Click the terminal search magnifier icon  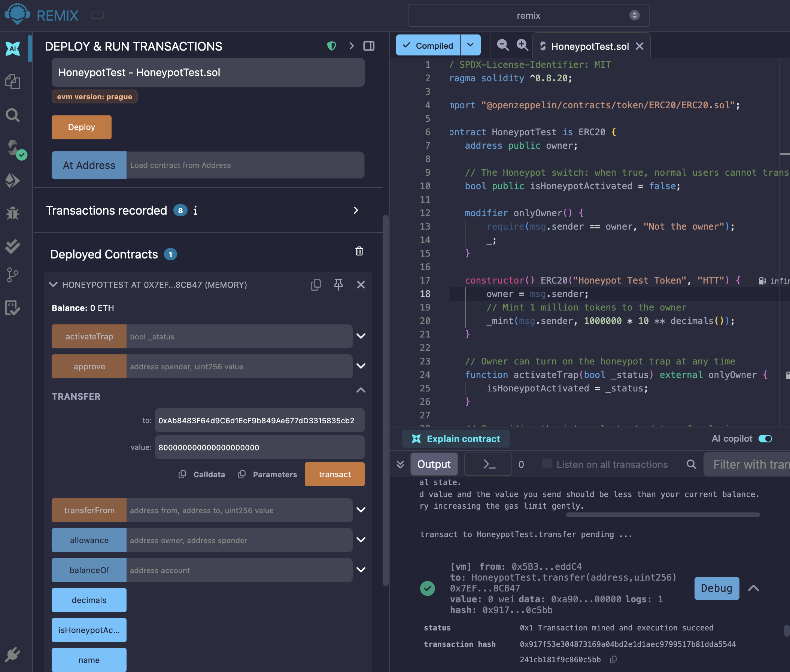[692, 464]
